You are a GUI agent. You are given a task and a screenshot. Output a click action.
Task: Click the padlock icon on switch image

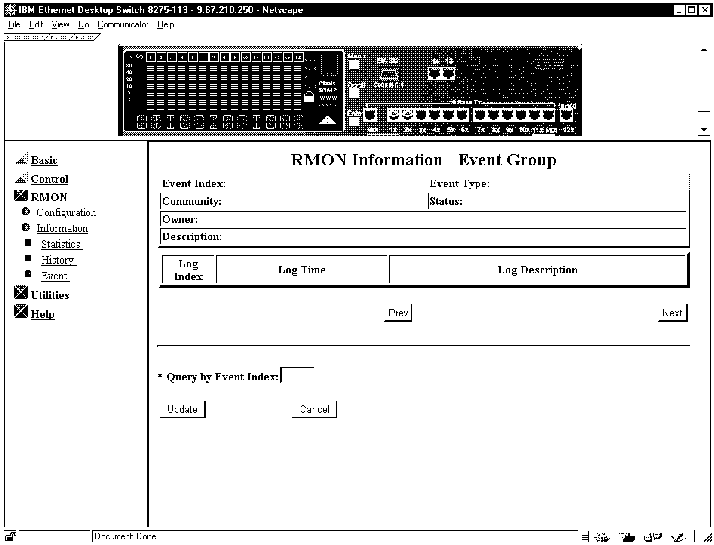click(309, 96)
